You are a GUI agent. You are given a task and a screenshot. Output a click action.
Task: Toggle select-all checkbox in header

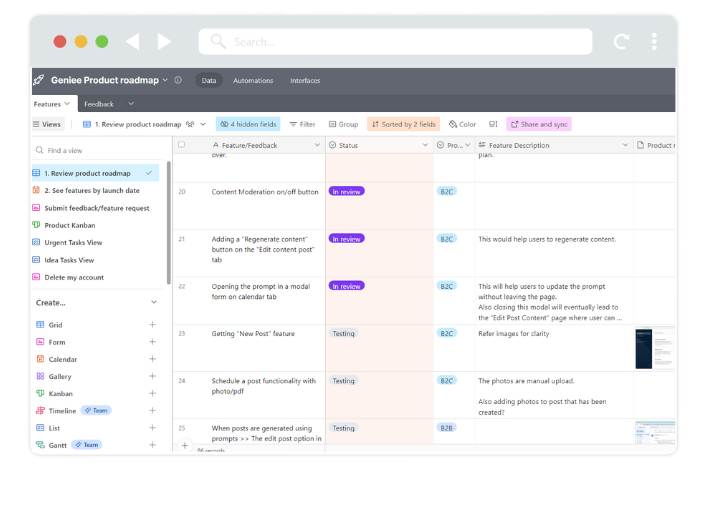(x=182, y=145)
